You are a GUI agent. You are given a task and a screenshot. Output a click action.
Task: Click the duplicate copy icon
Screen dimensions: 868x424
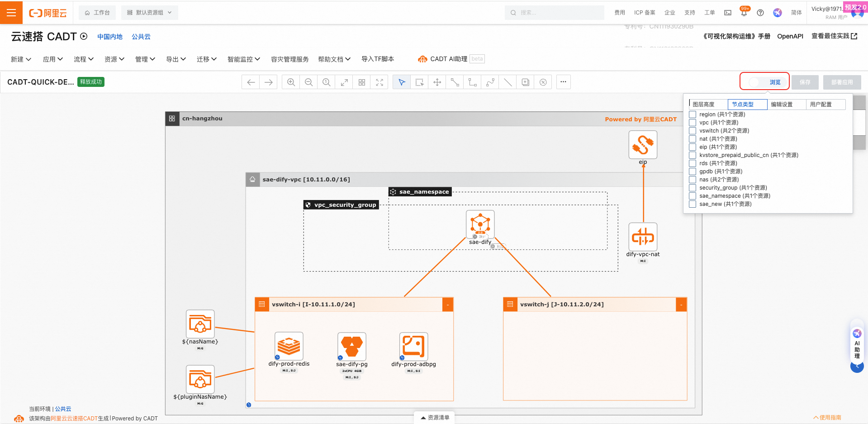click(x=526, y=82)
